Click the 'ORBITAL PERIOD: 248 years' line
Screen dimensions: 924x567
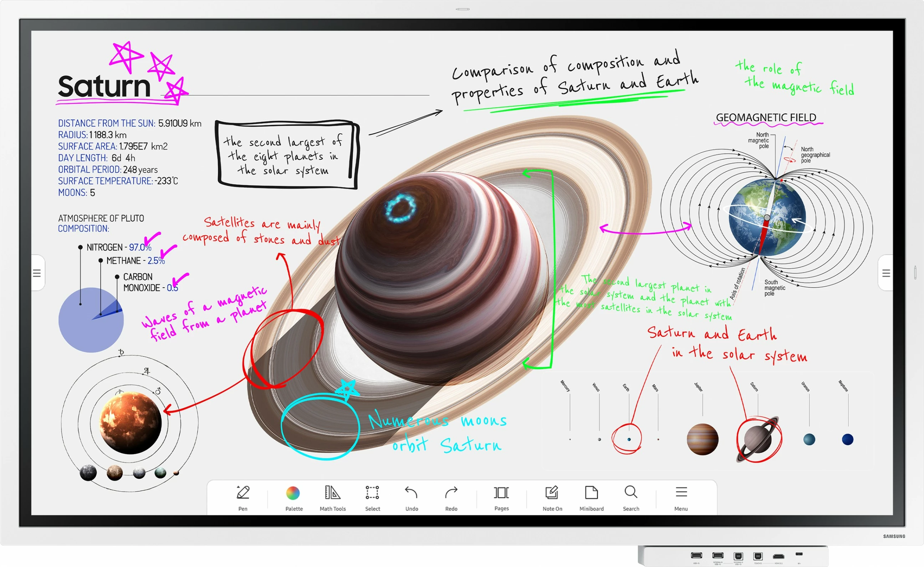point(108,169)
